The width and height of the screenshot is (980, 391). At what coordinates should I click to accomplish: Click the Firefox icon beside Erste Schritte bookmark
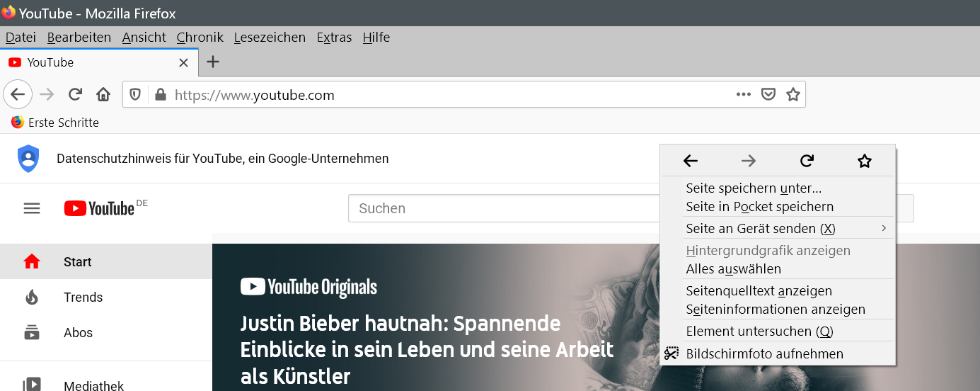[18, 122]
